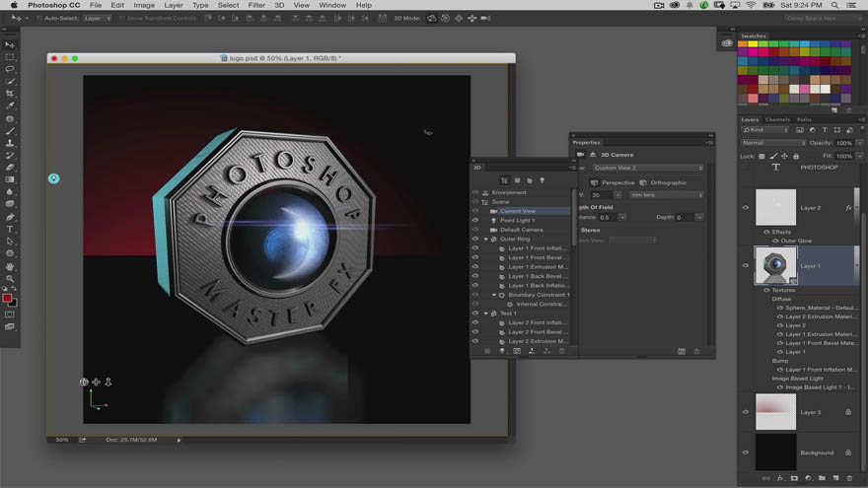The height and width of the screenshot is (488, 868).
Task: Switch to the Paths tab
Action: pos(804,119)
